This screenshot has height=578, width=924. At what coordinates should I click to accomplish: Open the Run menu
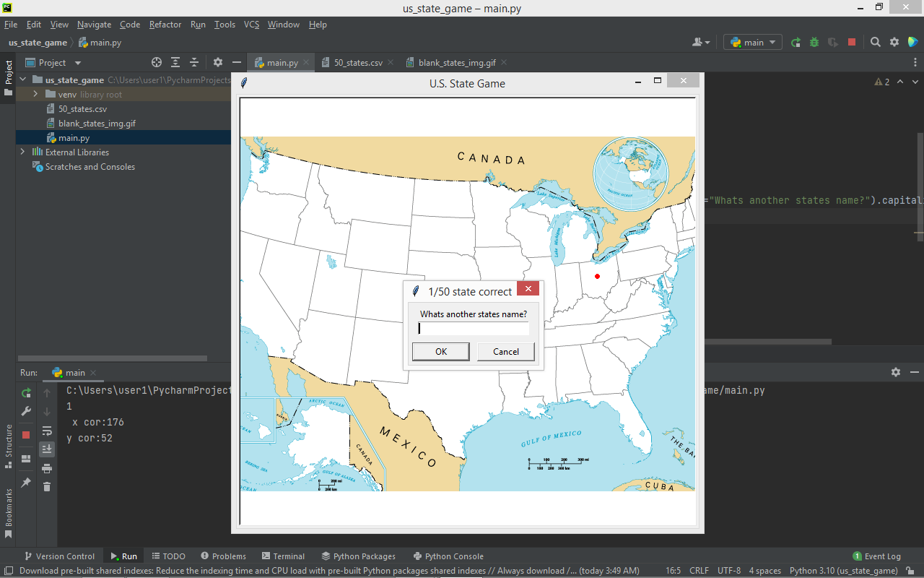click(x=198, y=24)
